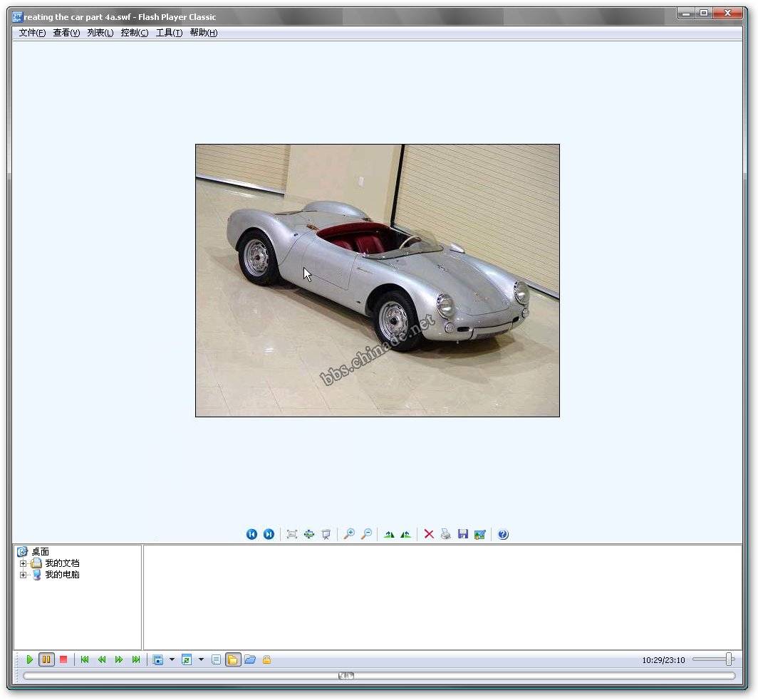Expand the 我的文档 tree node
758x700 pixels.
[23, 563]
